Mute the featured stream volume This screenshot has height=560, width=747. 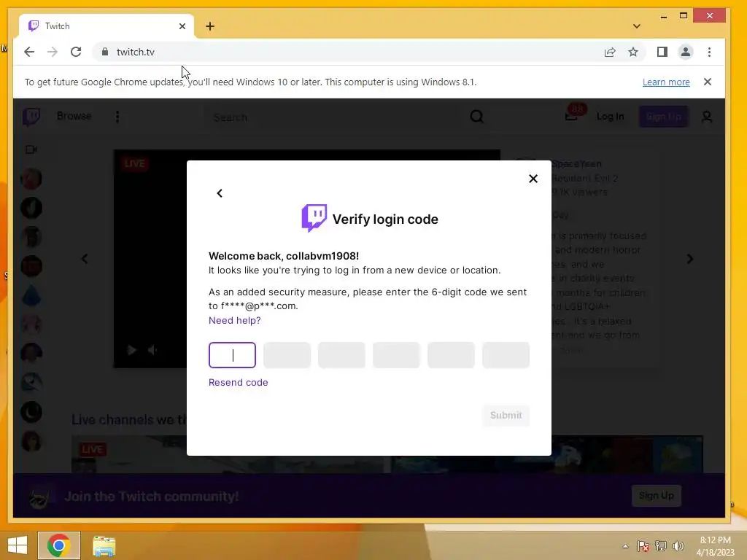pyautogui.click(x=152, y=351)
